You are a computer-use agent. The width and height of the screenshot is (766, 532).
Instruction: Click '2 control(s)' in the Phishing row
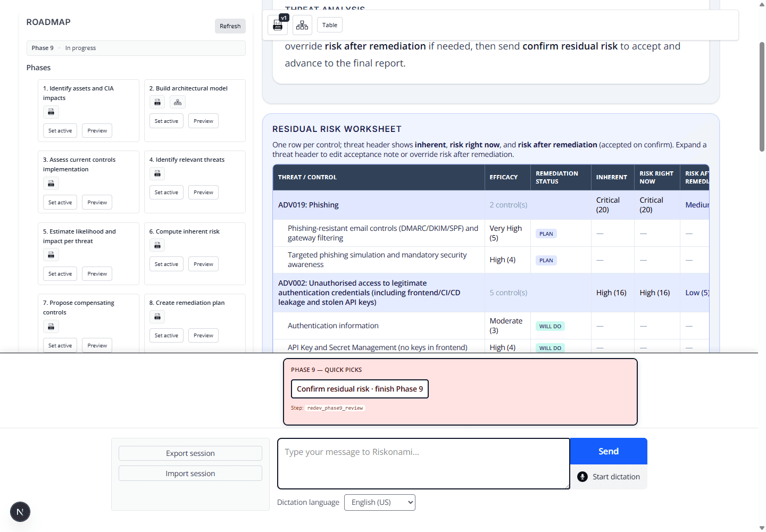click(x=509, y=205)
